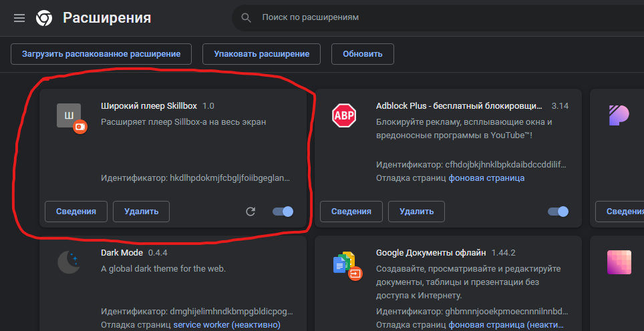Click Dark Mode version 0.4.4
644x331 pixels.
(158, 253)
